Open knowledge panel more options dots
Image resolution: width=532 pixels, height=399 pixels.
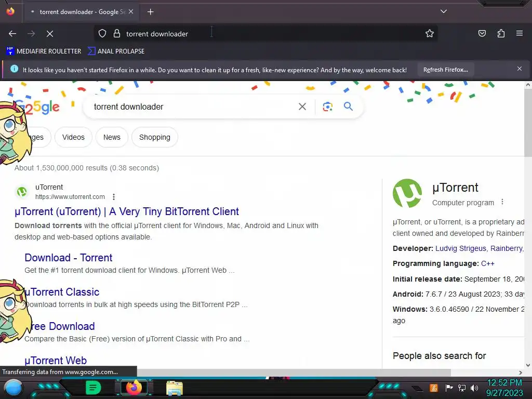[x=502, y=202]
